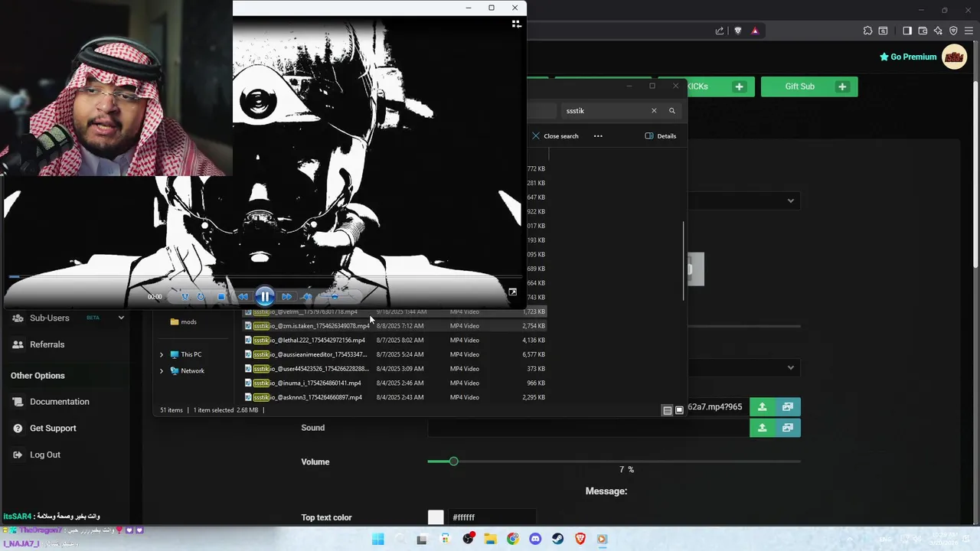Select the ssstik.io_@user445423526 video file
980x551 pixels.
tap(394, 369)
